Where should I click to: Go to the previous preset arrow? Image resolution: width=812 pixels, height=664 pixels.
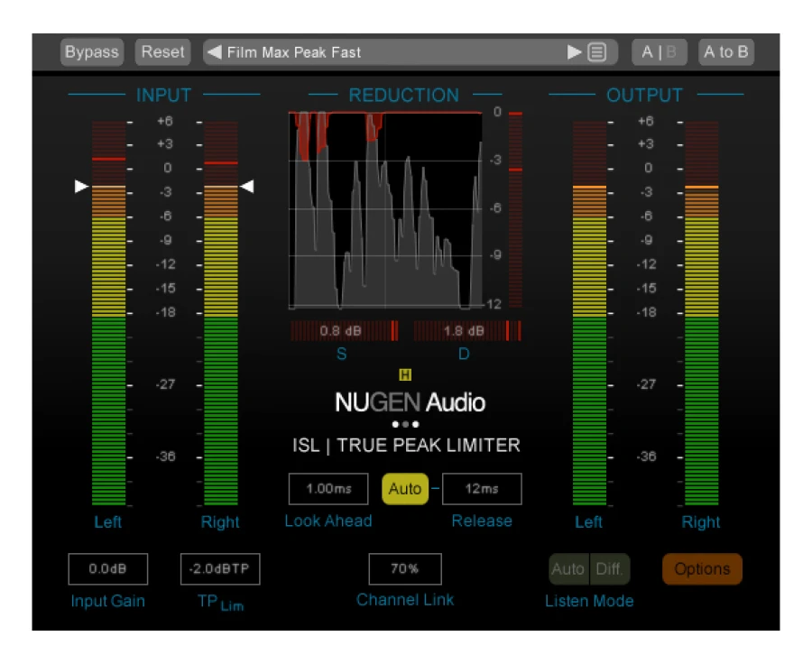(x=215, y=51)
